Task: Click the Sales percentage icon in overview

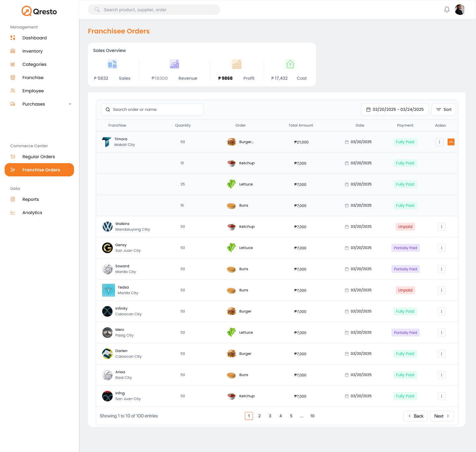Action: pyautogui.click(x=112, y=64)
